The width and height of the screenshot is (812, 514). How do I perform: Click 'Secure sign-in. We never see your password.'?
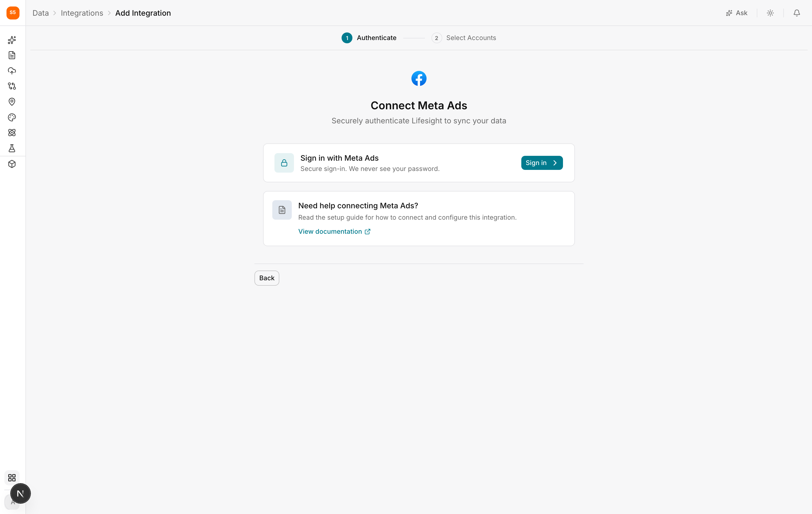tap(370, 169)
